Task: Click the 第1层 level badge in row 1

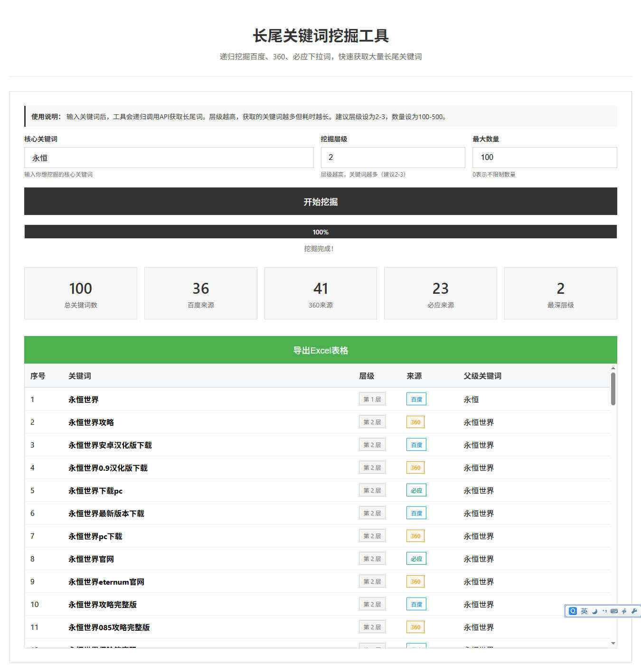Action: (x=372, y=399)
